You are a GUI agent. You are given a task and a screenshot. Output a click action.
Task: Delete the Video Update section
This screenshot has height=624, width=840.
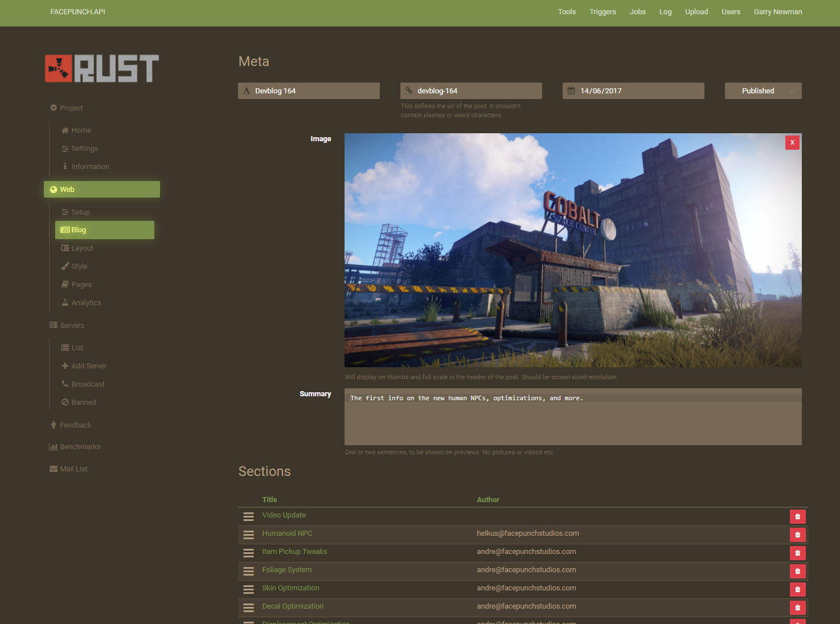[797, 516]
